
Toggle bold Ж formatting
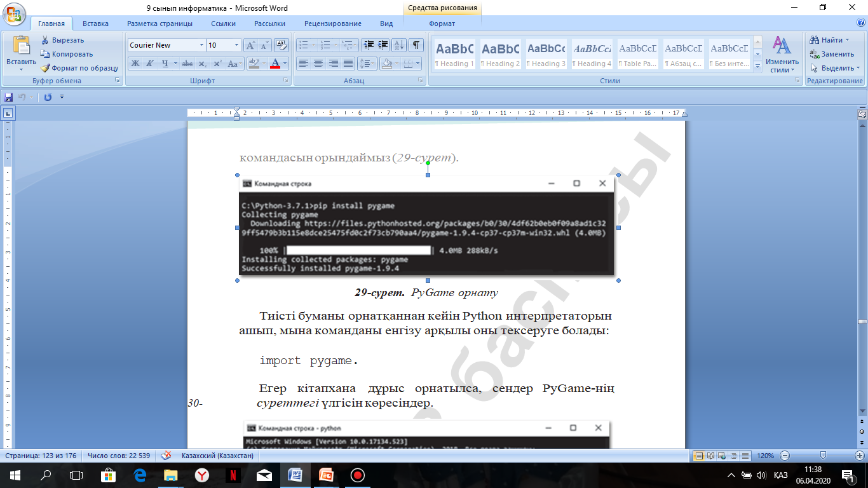coord(135,64)
